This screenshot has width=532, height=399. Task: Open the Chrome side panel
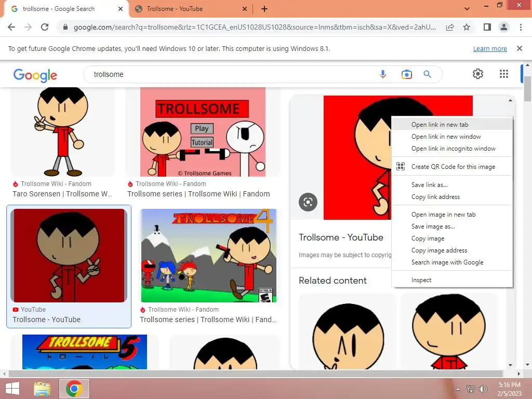(487, 27)
